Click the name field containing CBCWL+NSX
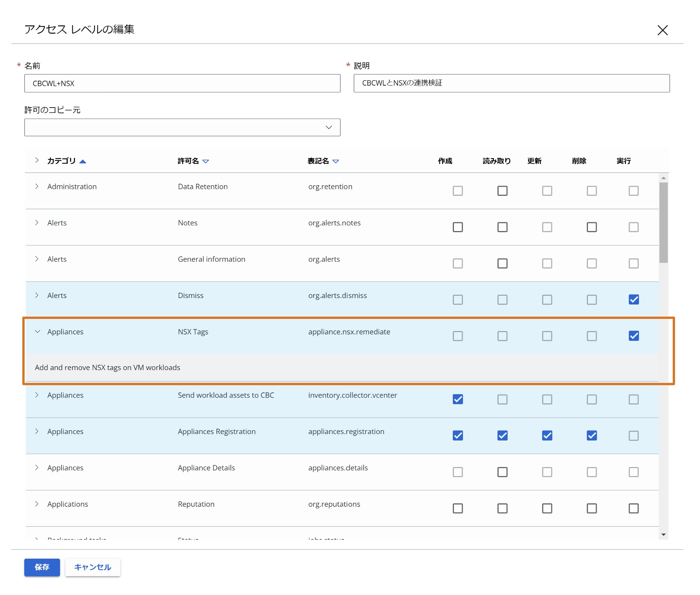 182,83
